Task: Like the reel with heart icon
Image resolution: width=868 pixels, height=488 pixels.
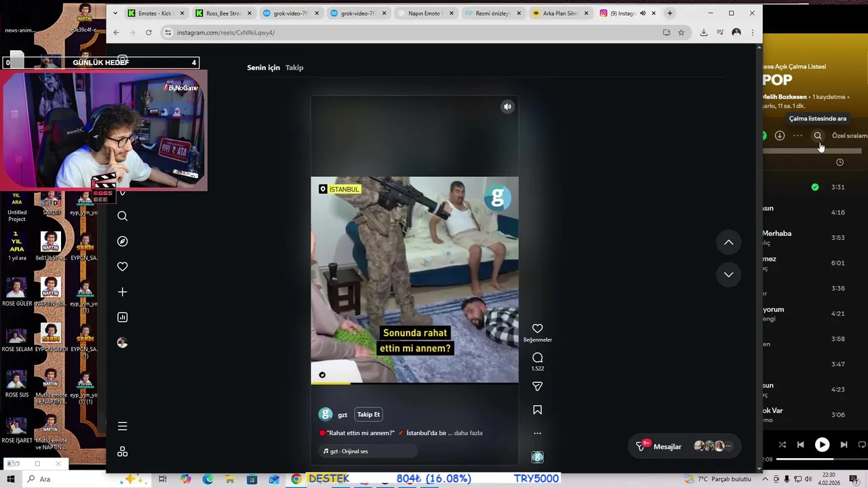Action: (537, 329)
